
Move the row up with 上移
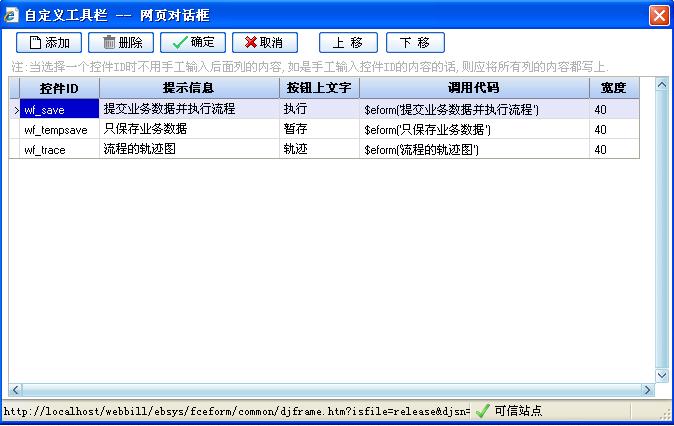click(348, 43)
